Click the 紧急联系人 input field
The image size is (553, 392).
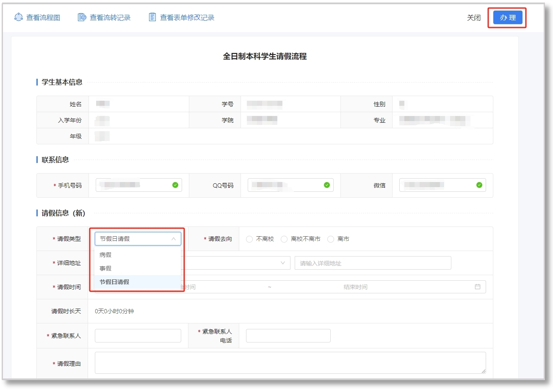pos(138,336)
